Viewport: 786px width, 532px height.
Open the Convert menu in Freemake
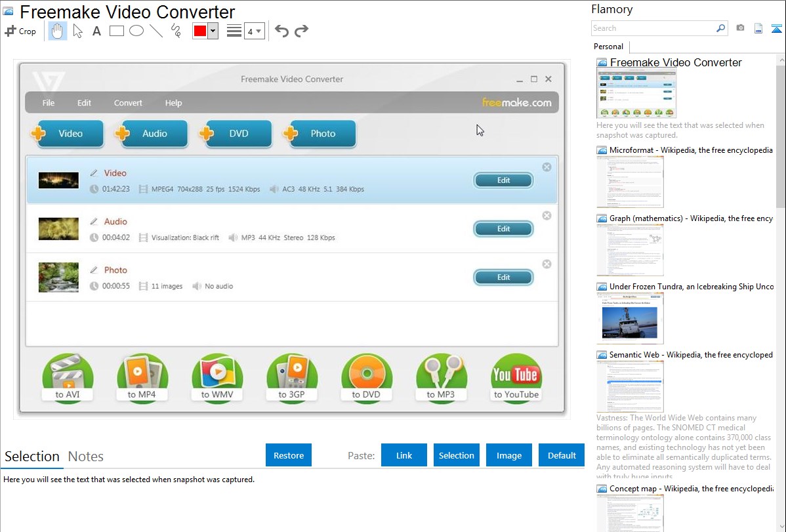128,103
